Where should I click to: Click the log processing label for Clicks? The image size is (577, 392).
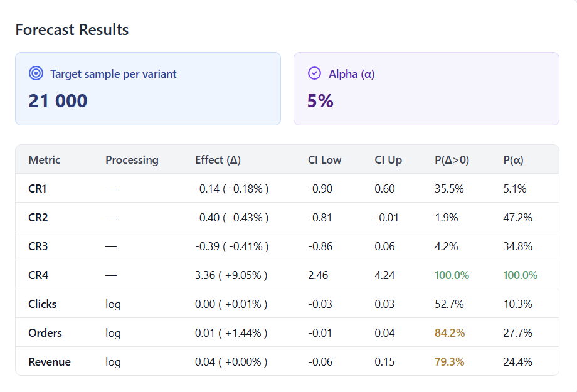coord(113,304)
